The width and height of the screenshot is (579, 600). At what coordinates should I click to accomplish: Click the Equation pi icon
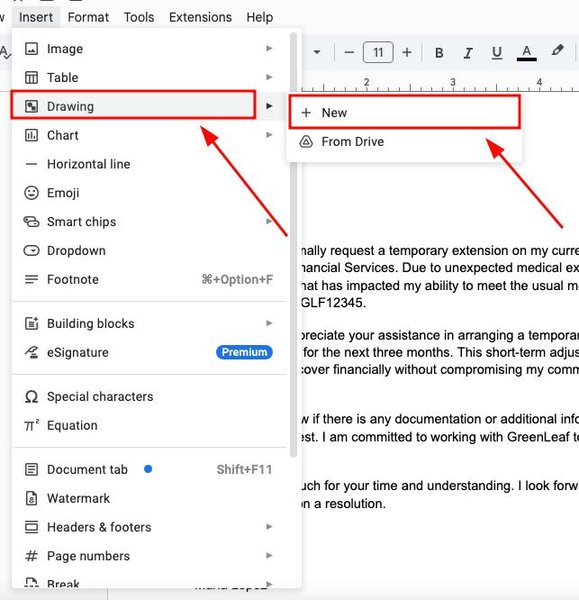click(31, 426)
